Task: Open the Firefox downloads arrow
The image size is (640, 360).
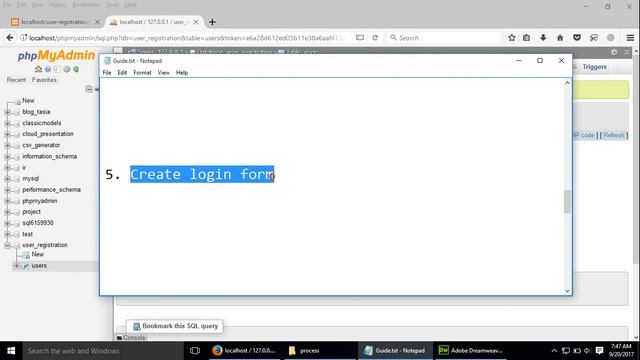Action: tap(543, 38)
